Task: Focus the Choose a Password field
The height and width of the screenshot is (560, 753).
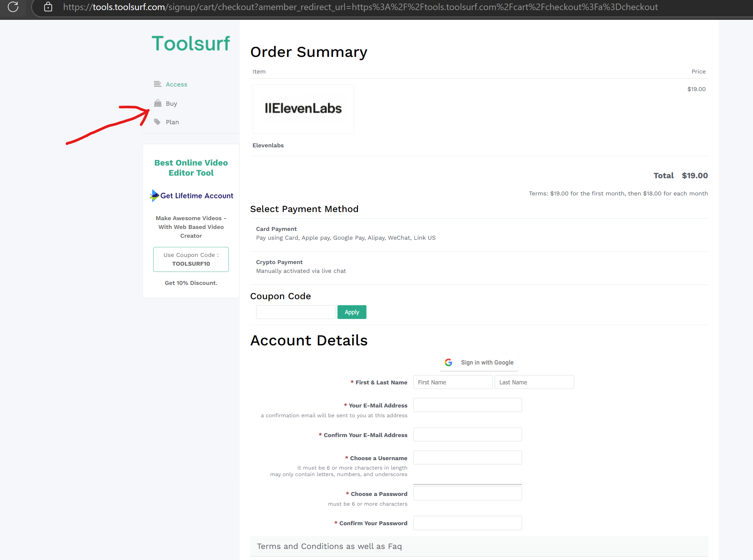Action: tap(467, 494)
